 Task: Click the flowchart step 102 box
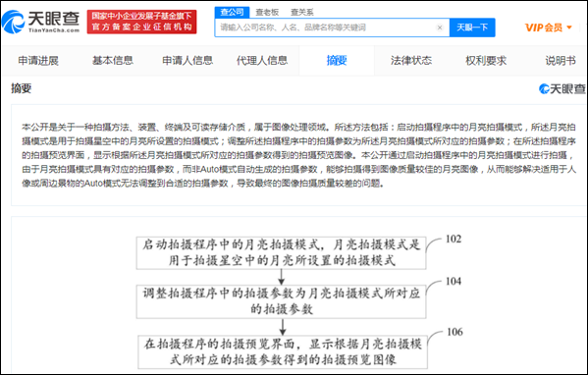coord(282,253)
